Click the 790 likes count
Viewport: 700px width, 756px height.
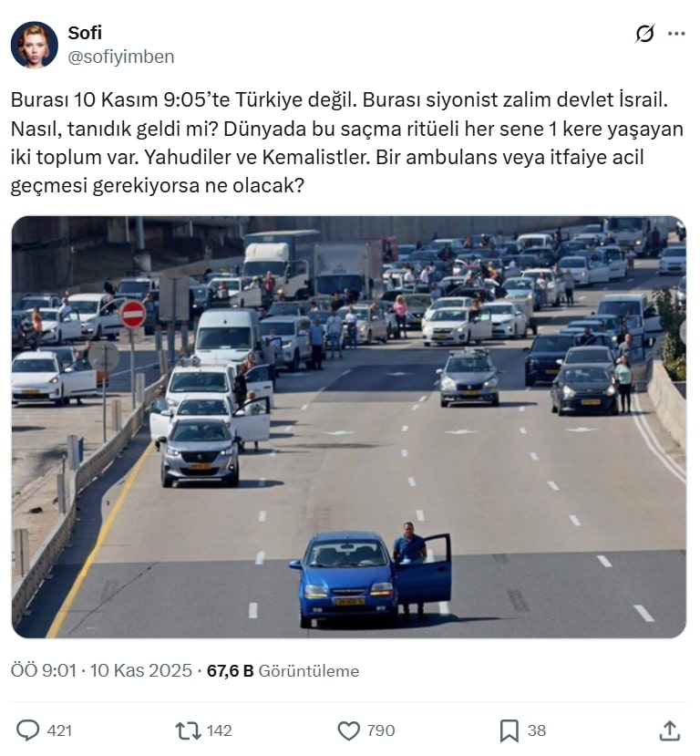pos(381,730)
